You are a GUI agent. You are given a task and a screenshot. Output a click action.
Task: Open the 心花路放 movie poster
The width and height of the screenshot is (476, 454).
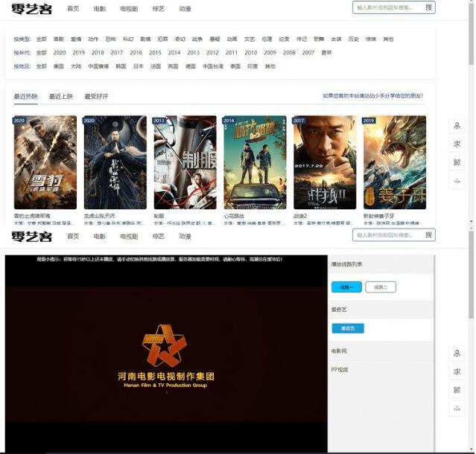[x=255, y=162]
